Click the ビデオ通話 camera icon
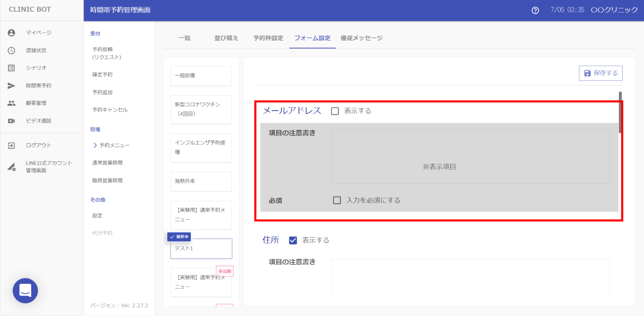 pos(11,121)
